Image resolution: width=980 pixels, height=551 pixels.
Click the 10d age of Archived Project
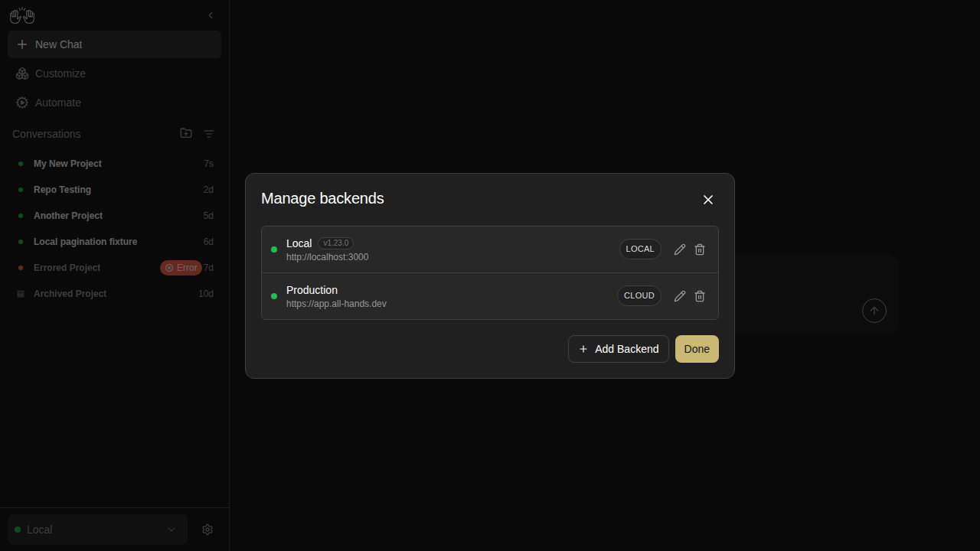[206, 294]
